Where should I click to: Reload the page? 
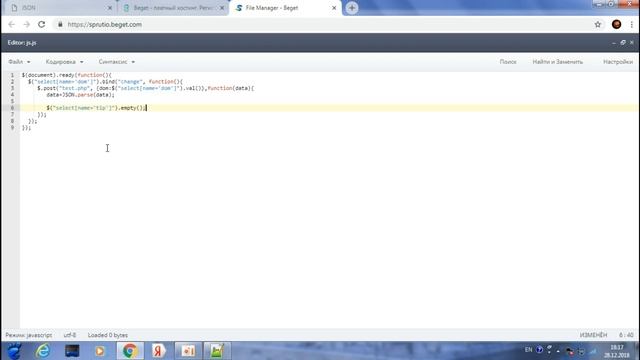coord(42,24)
